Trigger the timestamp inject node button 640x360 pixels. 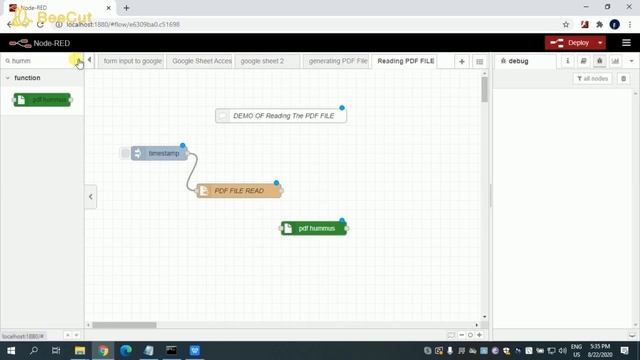125,153
